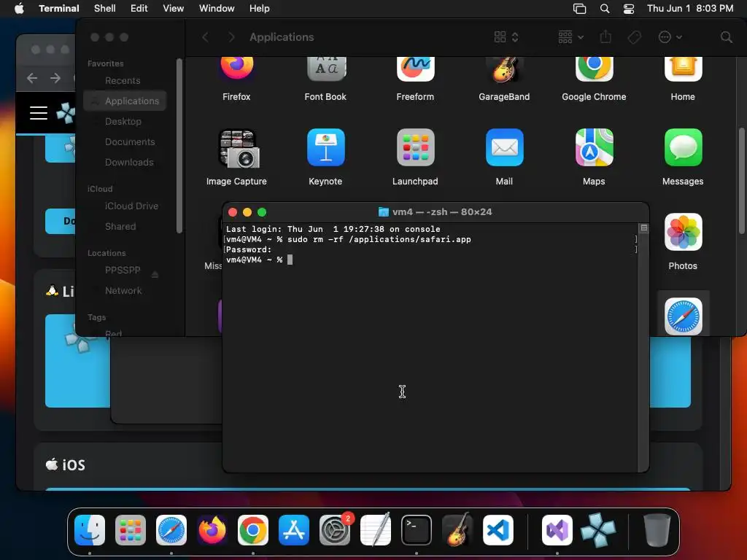Select Launchpad in the Applications folder
747x560 pixels.
(x=415, y=147)
